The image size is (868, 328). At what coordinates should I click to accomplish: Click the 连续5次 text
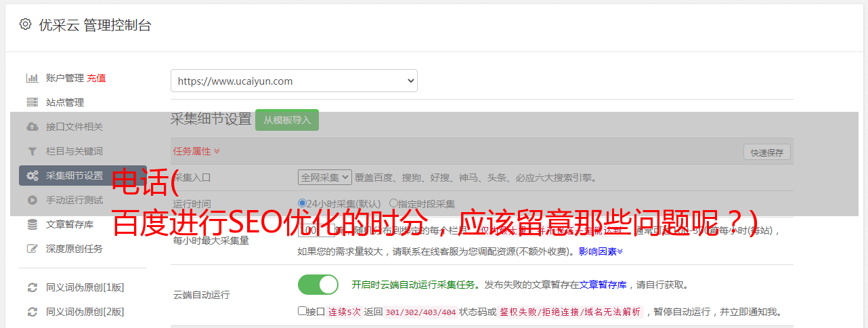coord(345,312)
